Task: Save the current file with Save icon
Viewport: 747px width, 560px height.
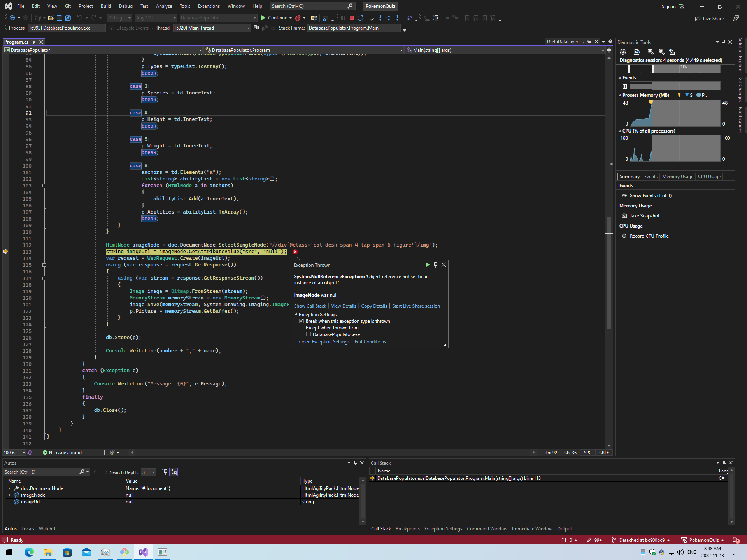Action: click(x=60, y=18)
